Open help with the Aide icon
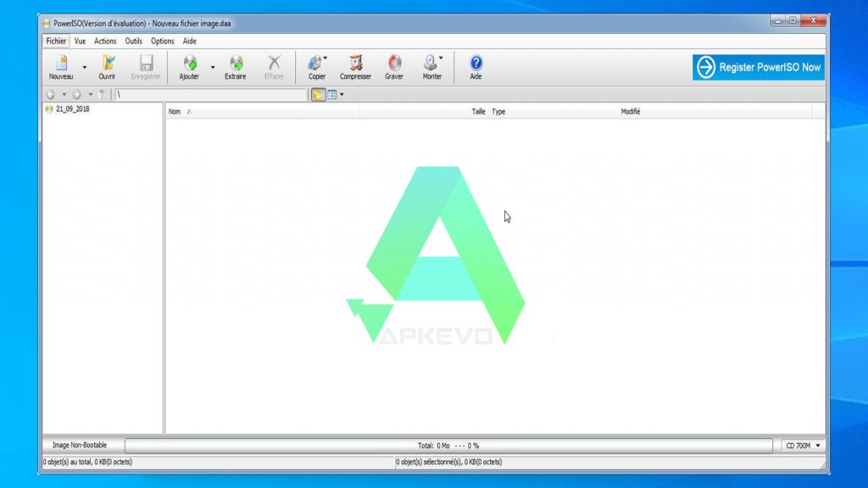 (x=476, y=63)
